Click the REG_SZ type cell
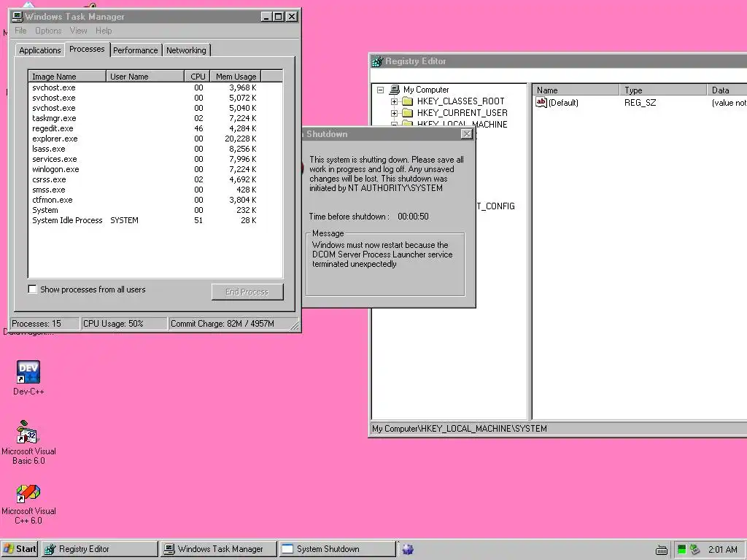The height and width of the screenshot is (560, 747). [x=640, y=102]
